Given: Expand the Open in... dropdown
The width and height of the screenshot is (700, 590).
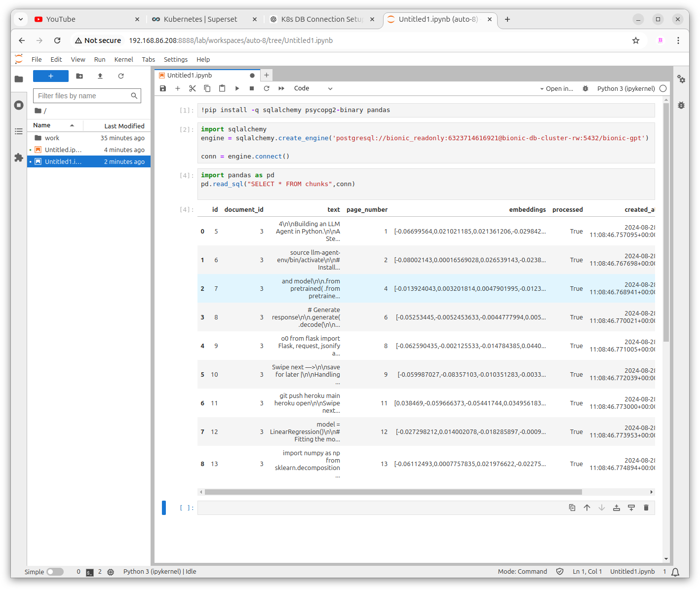Looking at the screenshot, I should (556, 89).
